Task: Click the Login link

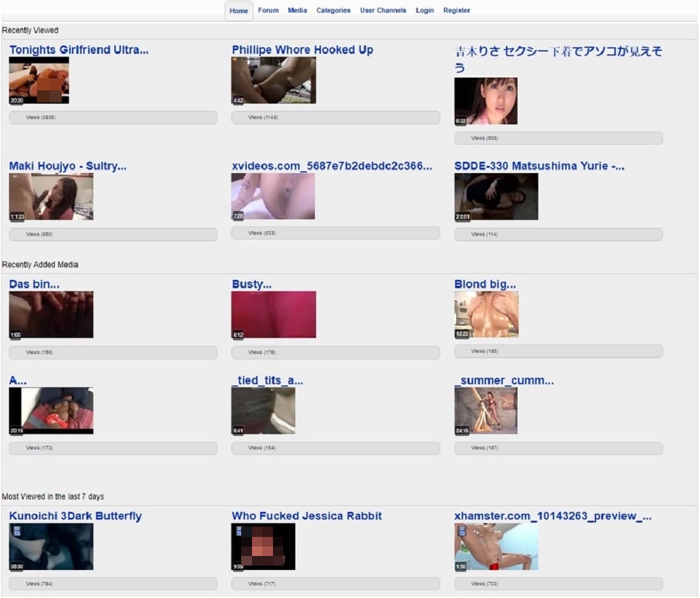Action: point(424,11)
